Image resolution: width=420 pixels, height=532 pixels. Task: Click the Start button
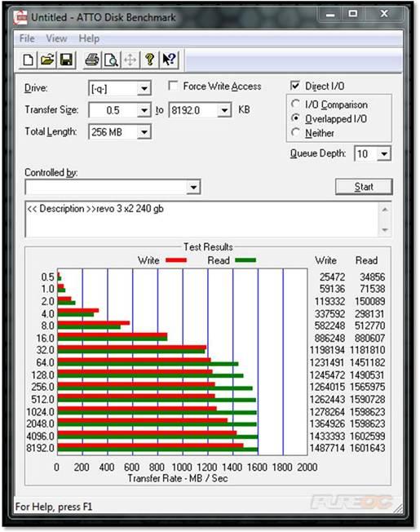pyautogui.click(x=364, y=187)
